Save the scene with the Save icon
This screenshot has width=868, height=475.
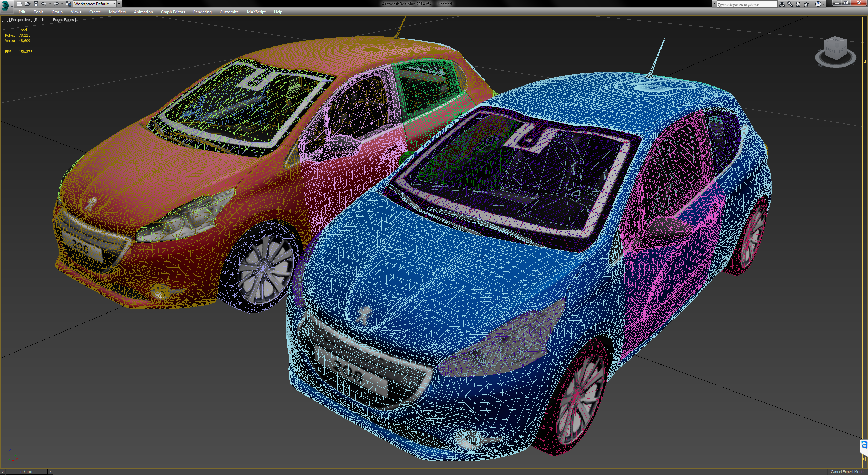click(x=36, y=4)
